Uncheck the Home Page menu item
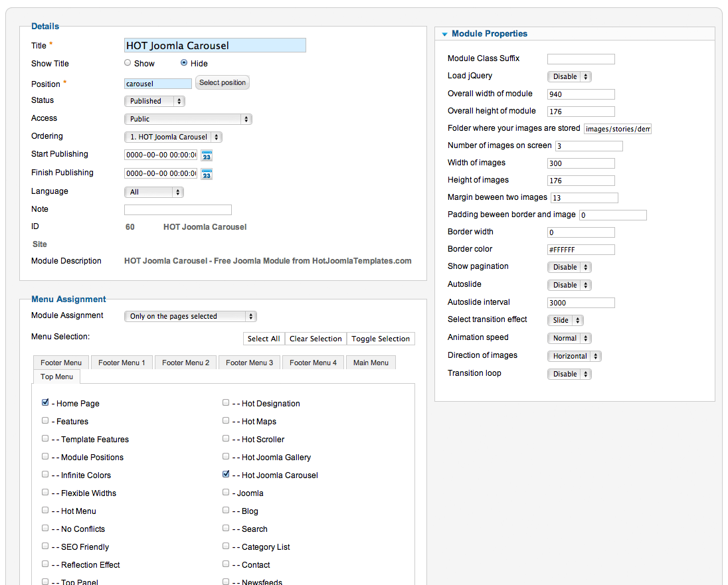 click(45, 402)
